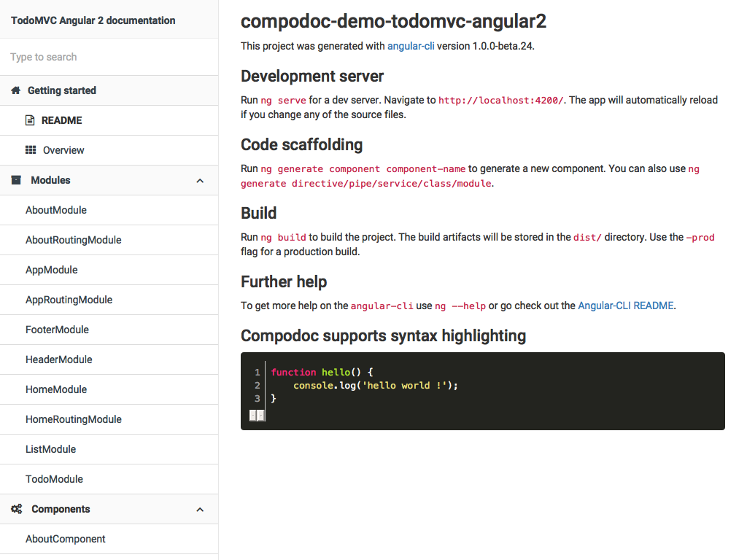Open the README page
This screenshot has height=560, width=747.
(x=109, y=120)
